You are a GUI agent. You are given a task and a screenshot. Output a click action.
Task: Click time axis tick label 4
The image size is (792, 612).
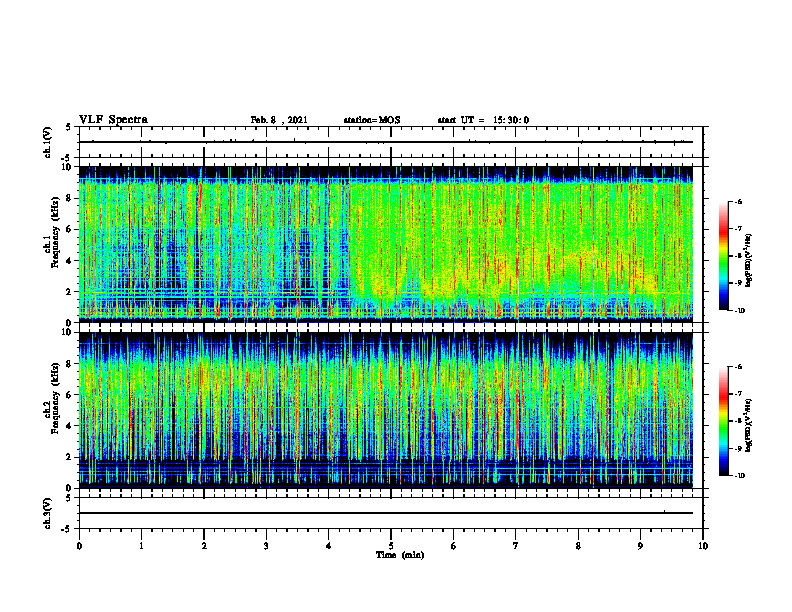coord(329,546)
